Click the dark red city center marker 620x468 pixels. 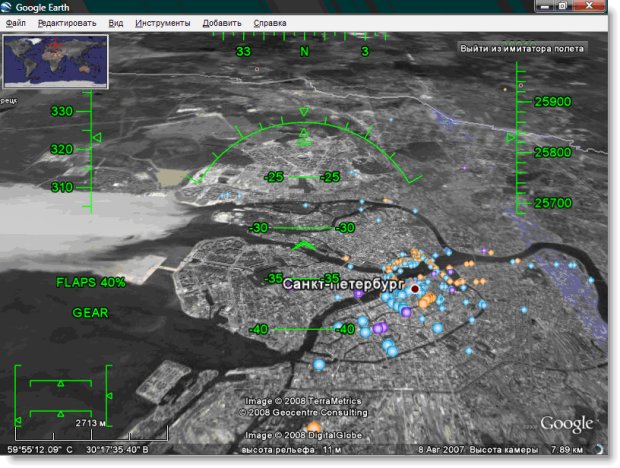[x=414, y=289]
